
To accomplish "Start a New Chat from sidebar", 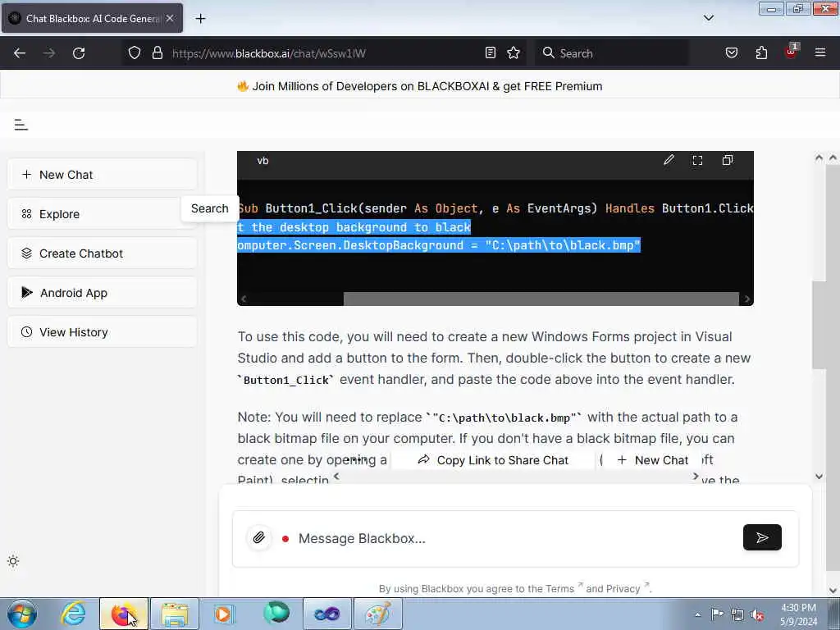I will tap(103, 175).
